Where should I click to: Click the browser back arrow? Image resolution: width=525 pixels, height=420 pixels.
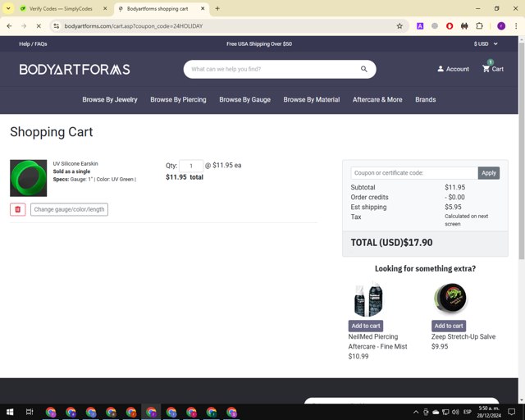[x=9, y=25]
